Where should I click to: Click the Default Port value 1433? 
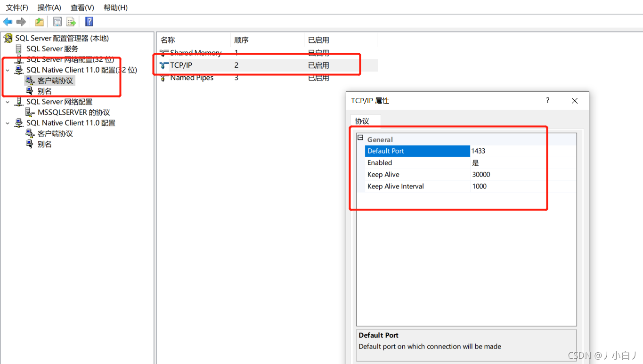pos(478,151)
